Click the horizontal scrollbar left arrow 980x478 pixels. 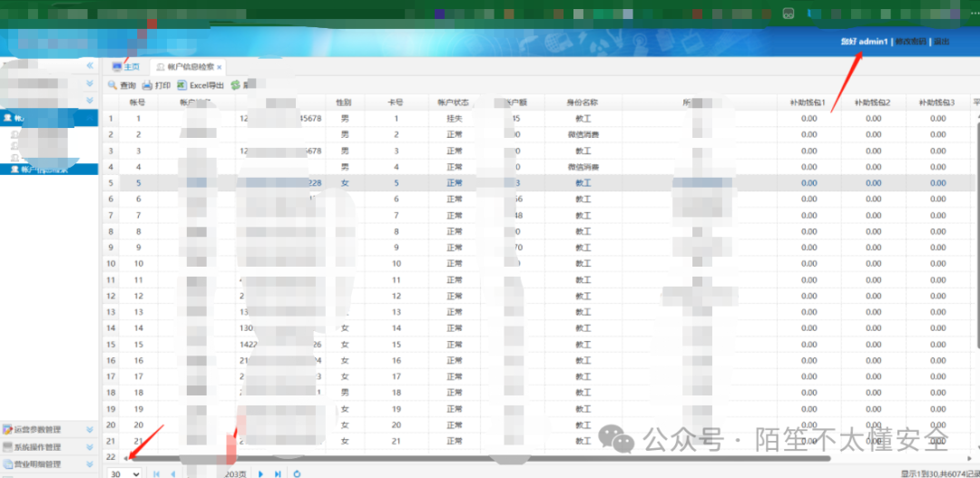click(x=125, y=458)
